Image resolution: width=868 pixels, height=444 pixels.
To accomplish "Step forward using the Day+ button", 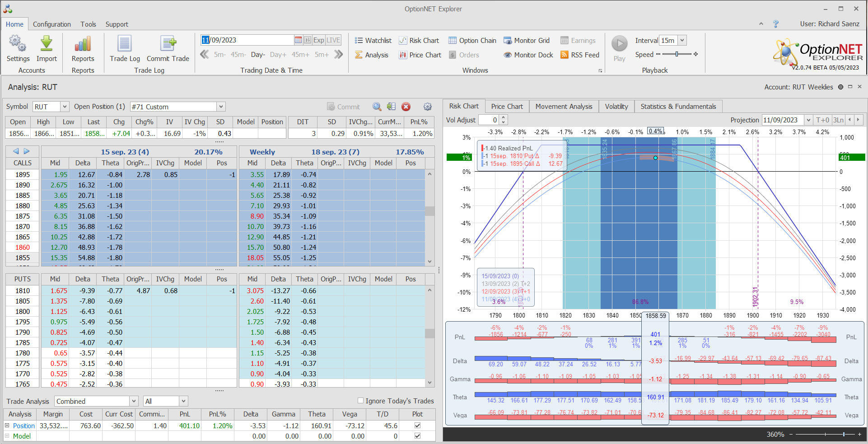I will [278, 55].
